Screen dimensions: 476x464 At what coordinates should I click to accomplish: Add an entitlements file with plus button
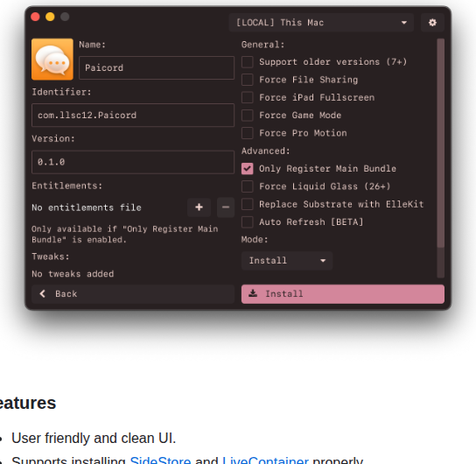pyautogui.click(x=199, y=207)
